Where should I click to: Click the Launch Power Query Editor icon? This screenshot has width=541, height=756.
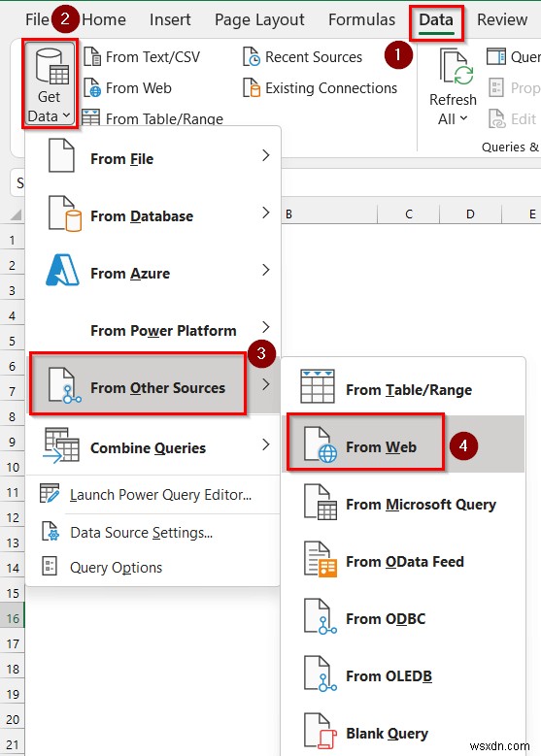pyautogui.click(x=50, y=493)
